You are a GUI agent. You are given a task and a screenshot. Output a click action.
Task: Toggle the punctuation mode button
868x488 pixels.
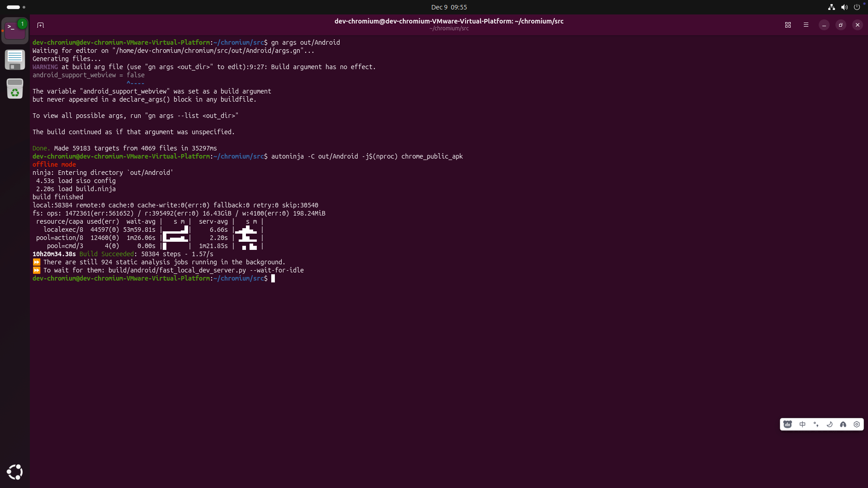816,424
